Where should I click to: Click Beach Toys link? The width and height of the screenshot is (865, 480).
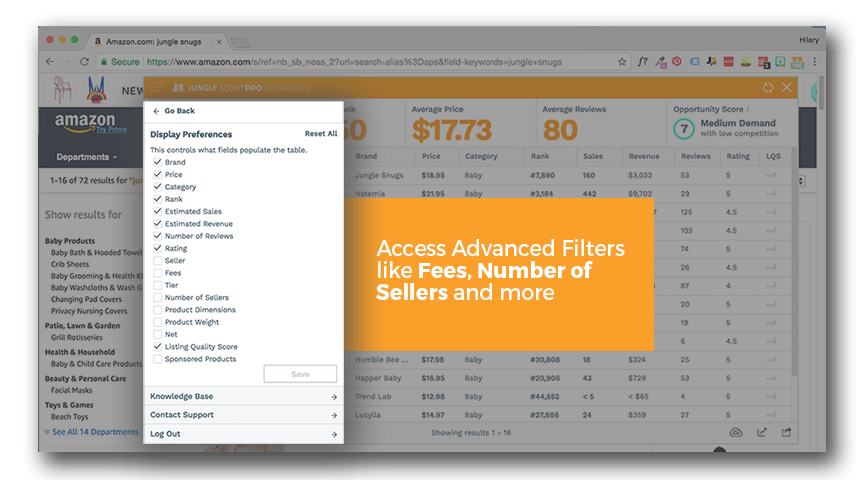(x=70, y=417)
